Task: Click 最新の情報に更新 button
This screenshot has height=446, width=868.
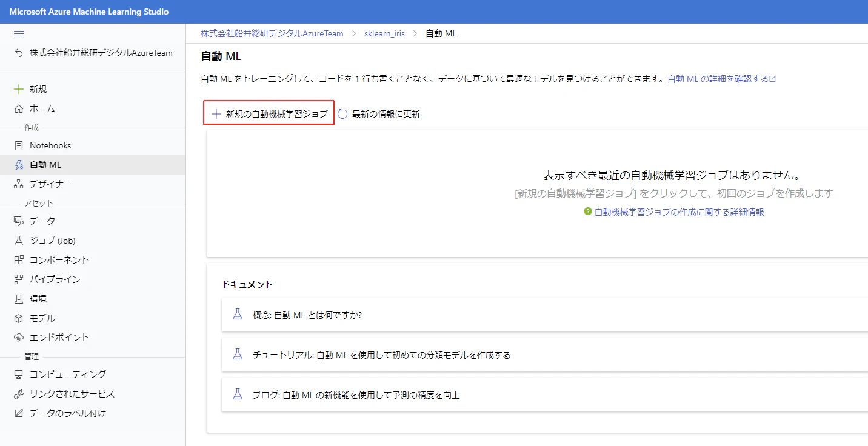Action: tap(378, 114)
